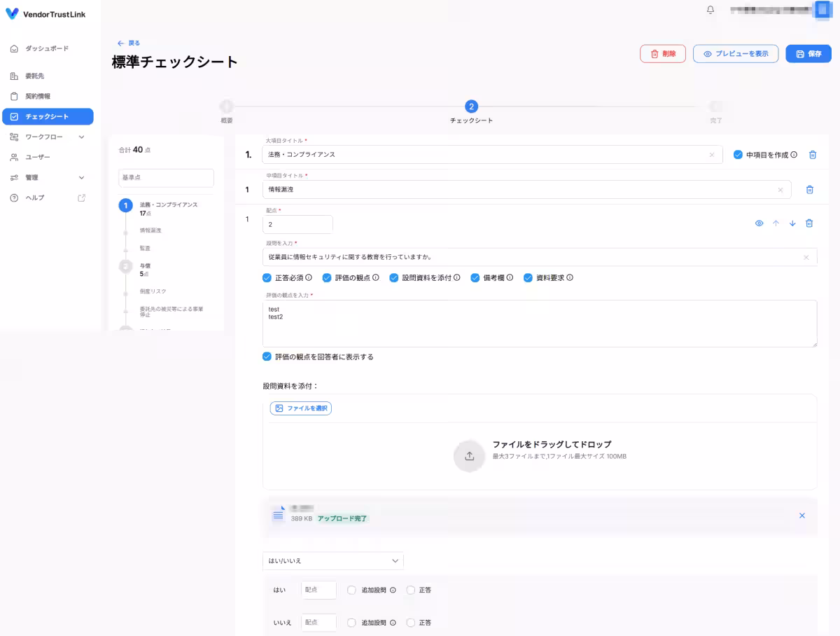The image size is (840, 636).
Task: Move the question up with arrow icon
Action: pos(776,223)
